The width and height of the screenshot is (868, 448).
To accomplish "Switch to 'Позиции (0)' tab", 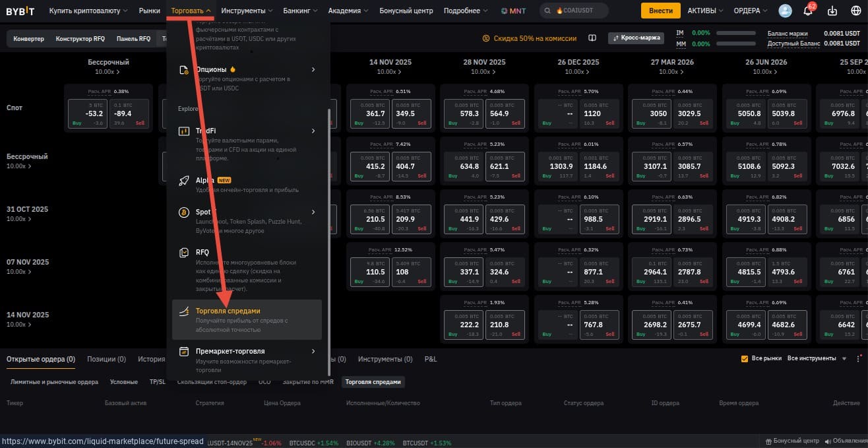I will click(x=106, y=359).
